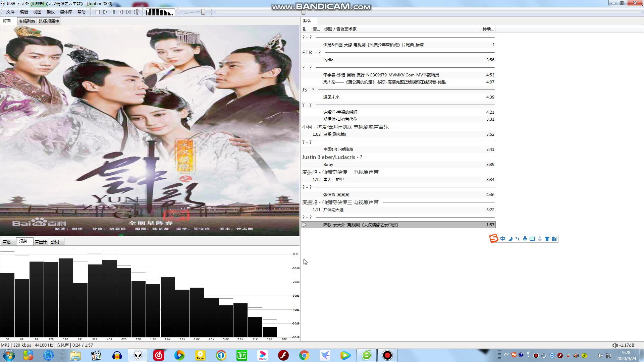This screenshot has width=644, height=362.
Task: Switch to the 歌词 tab
Action: click(x=56, y=242)
